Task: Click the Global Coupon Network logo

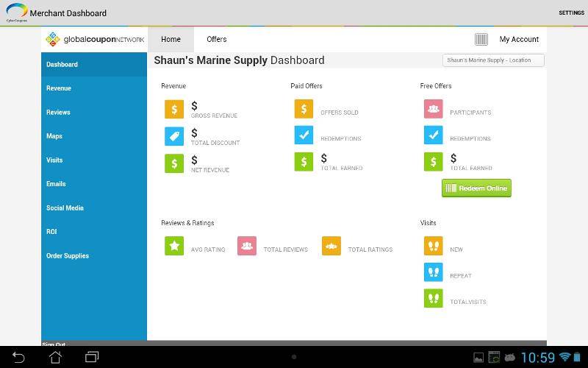Action: [x=95, y=39]
